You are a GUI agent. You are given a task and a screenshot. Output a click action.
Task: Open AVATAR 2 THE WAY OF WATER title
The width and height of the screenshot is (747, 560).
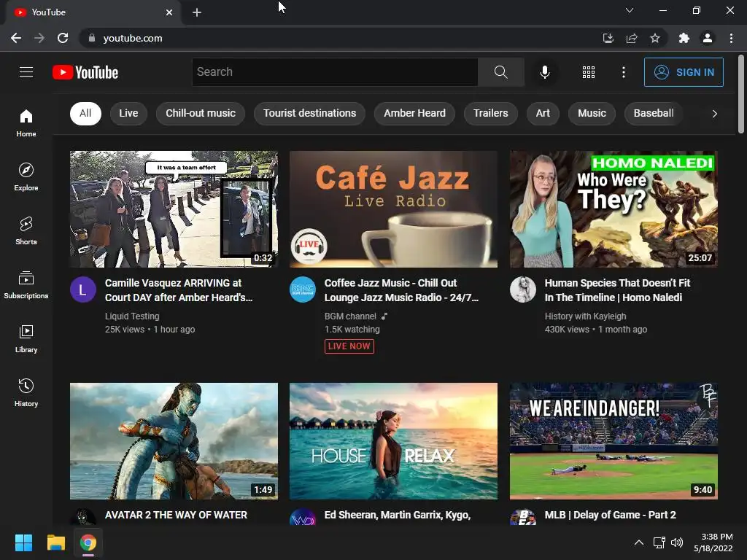pyautogui.click(x=176, y=516)
